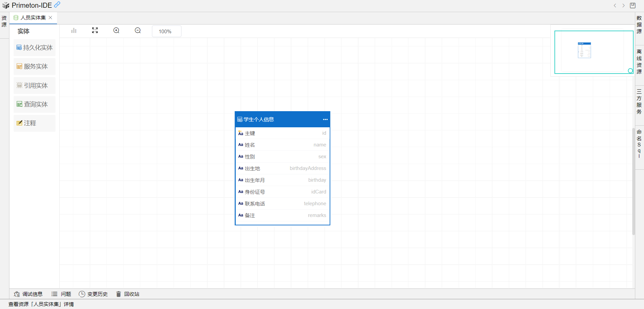The height and width of the screenshot is (309, 644).
Task: Navigate back with the left arrow icon
Action: 615,5
